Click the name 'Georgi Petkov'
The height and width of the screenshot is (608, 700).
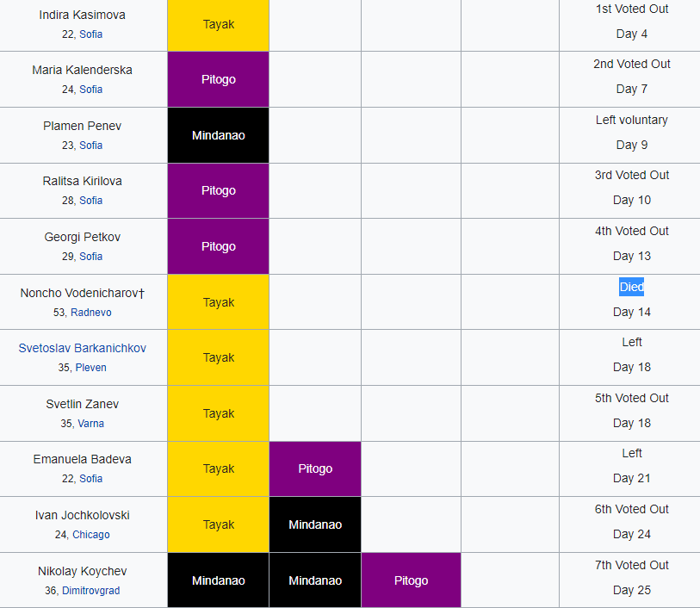82,237
